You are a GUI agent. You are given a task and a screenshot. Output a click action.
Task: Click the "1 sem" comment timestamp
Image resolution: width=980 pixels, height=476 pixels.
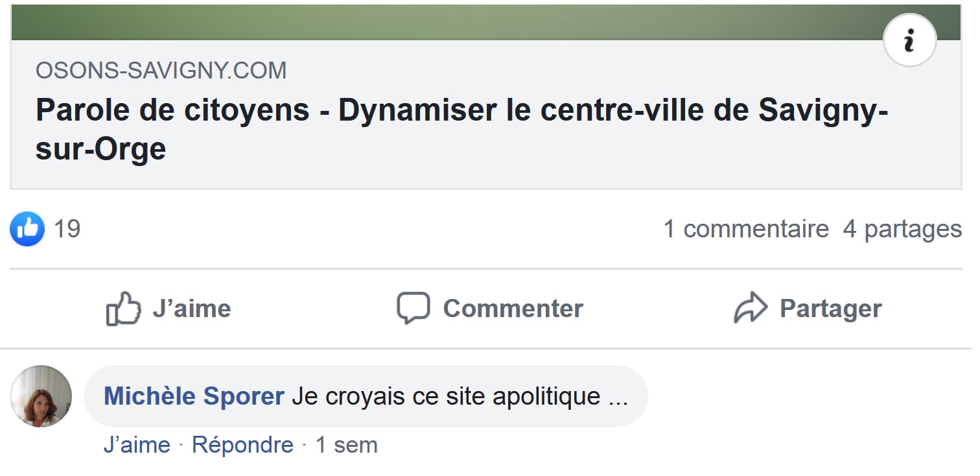(346, 445)
